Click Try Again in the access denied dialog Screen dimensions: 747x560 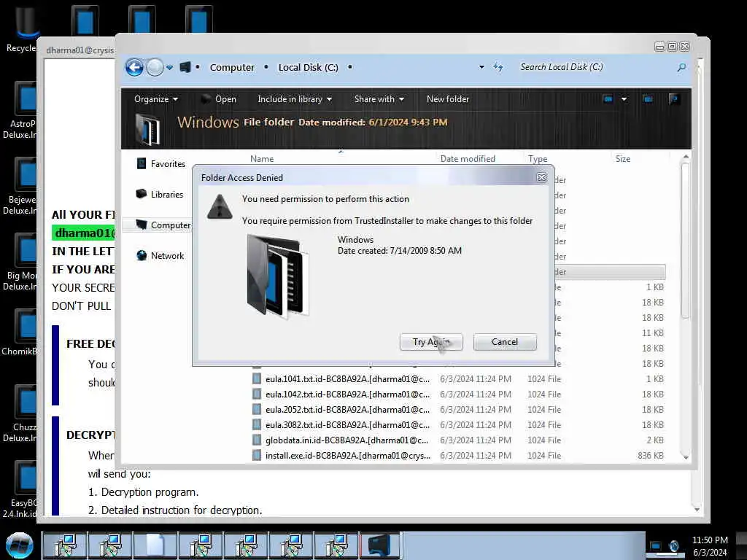pos(431,342)
